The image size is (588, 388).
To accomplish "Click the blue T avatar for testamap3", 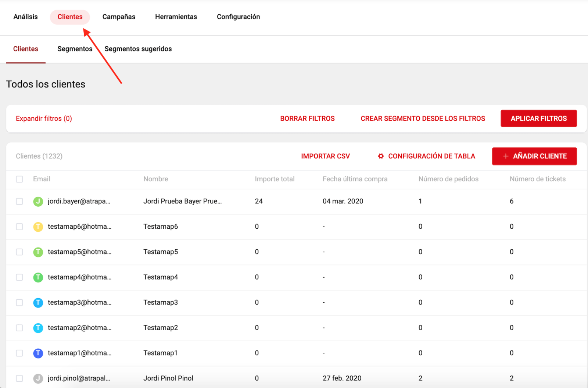I will [x=38, y=302].
